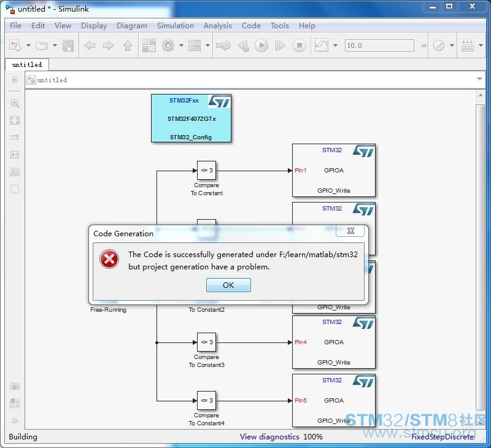Click the stop time field showing 10.0

coord(379,45)
